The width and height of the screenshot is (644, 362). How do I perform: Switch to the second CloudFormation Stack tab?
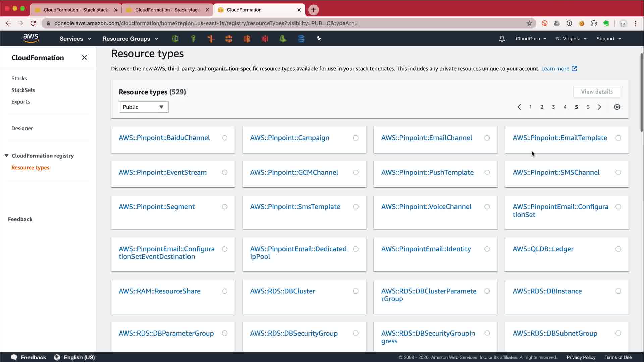pyautogui.click(x=167, y=10)
